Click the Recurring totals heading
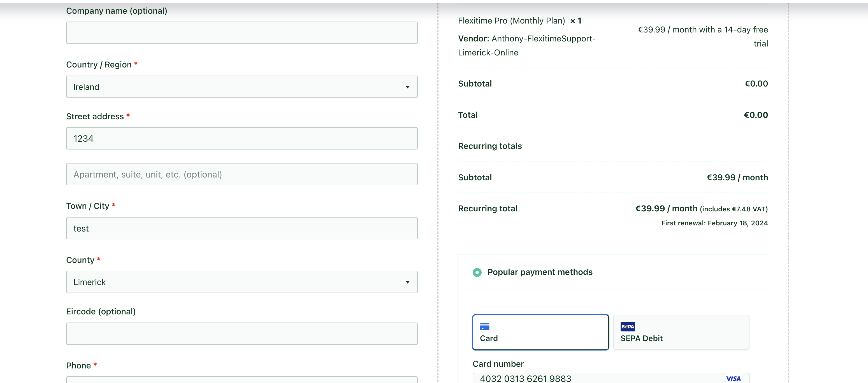 pos(489,146)
